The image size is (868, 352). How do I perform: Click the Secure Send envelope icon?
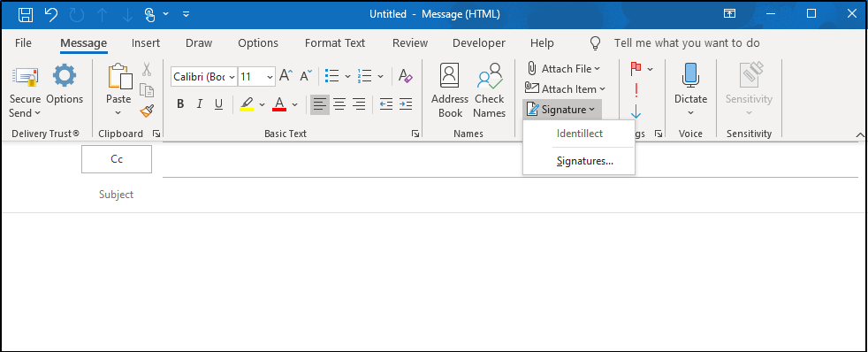pos(25,76)
